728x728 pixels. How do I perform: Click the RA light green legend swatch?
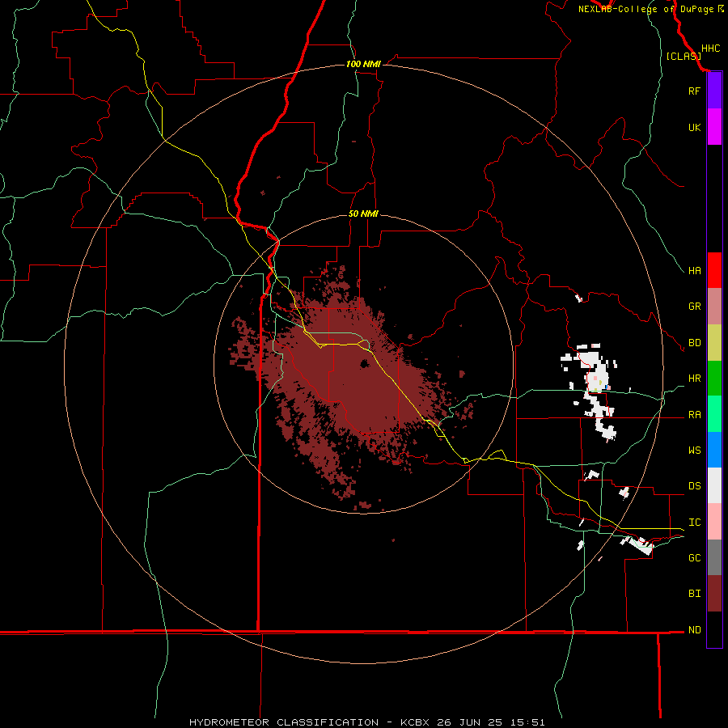[x=714, y=414]
